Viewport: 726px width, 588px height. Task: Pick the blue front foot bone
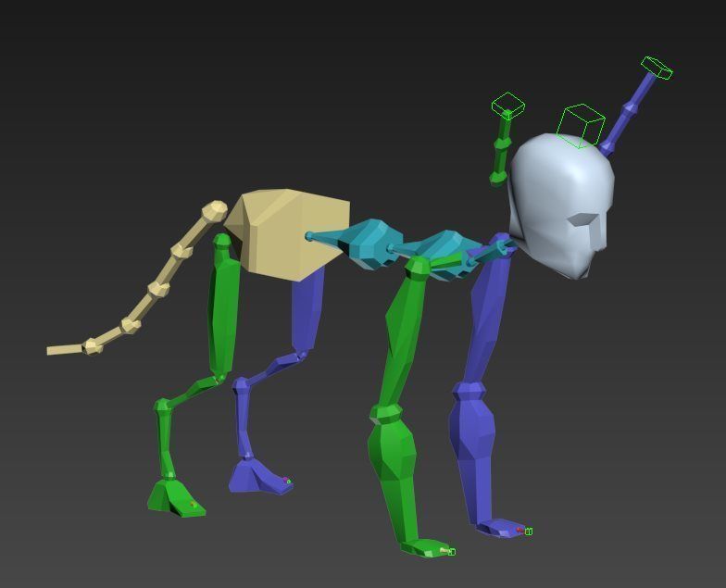point(500,528)
